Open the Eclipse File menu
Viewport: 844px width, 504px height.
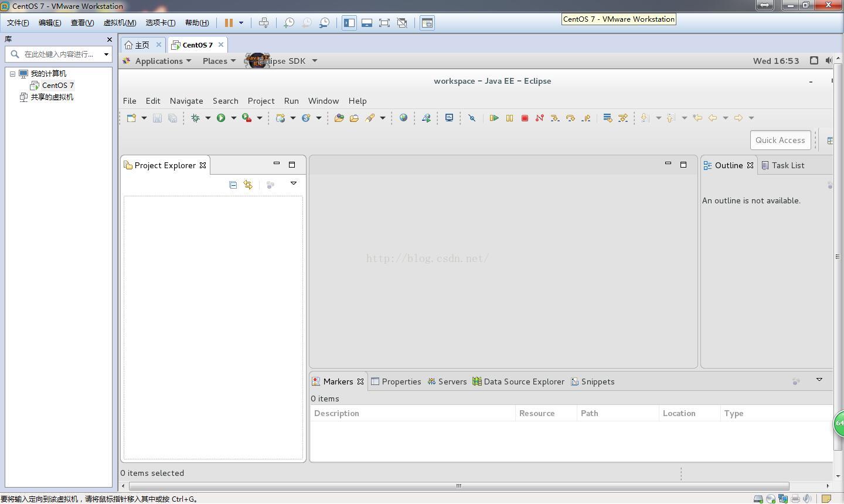coord(130,101)
